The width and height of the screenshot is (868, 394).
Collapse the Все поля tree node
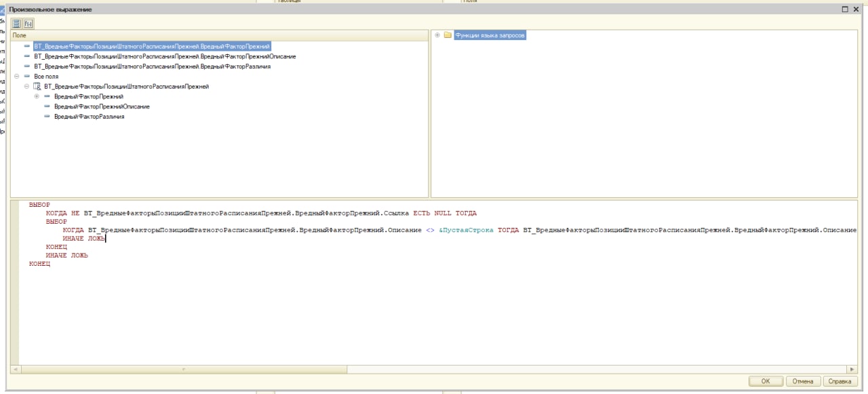tap(16, 77)
